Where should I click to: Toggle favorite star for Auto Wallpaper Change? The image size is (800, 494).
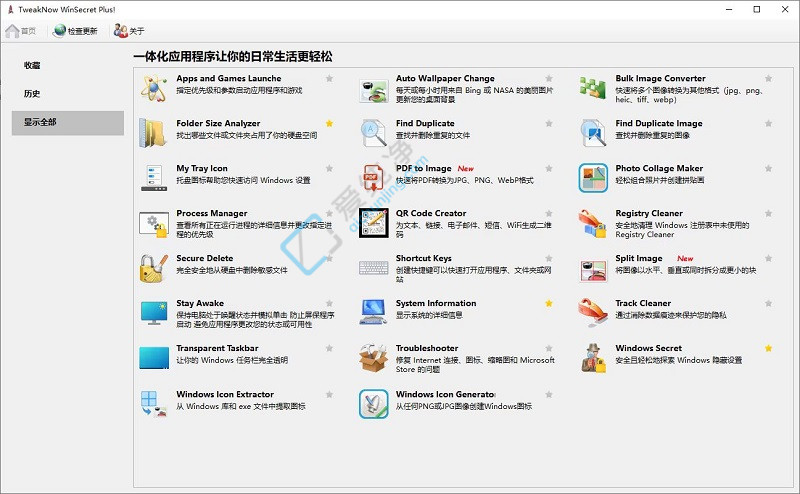tap(549, 79)
